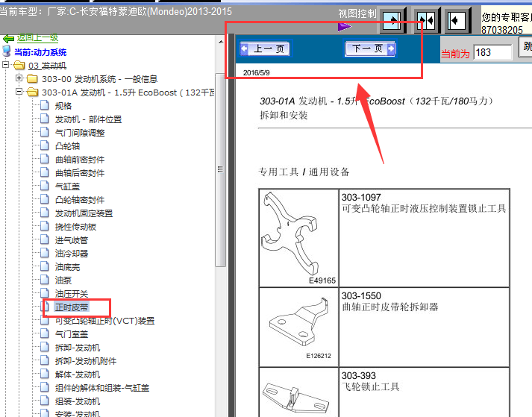The image size is (532, 417).
Task: Open the 气缸盖 document
Action: [x=67, y=186]
